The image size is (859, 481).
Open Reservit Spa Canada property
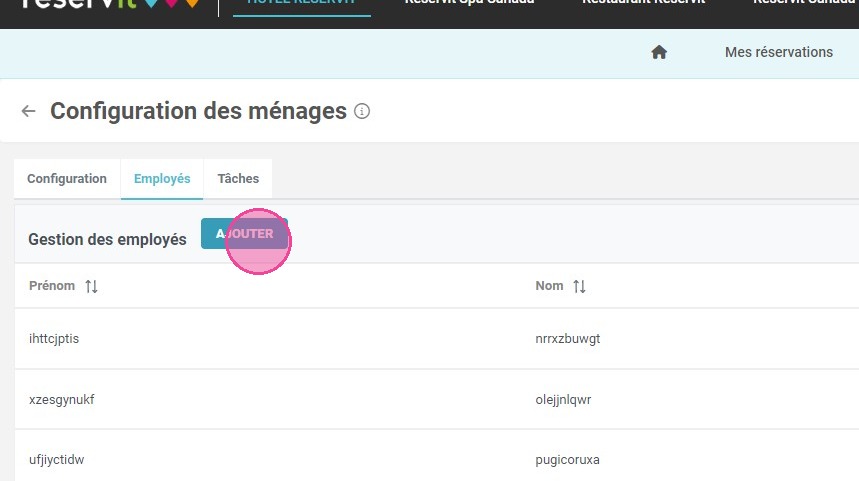[x=469, y=3]
